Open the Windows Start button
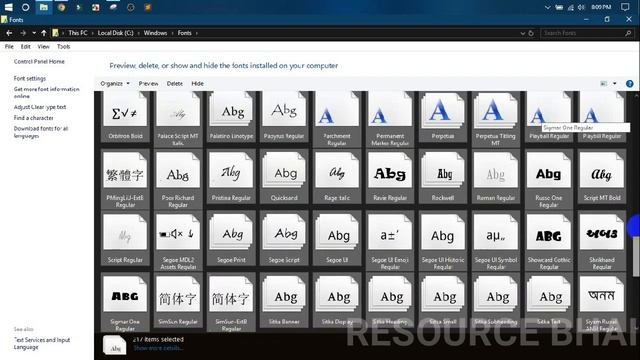The height and width of the screenshot is (360, 640). pyautogui.click(x=8, y=7)
